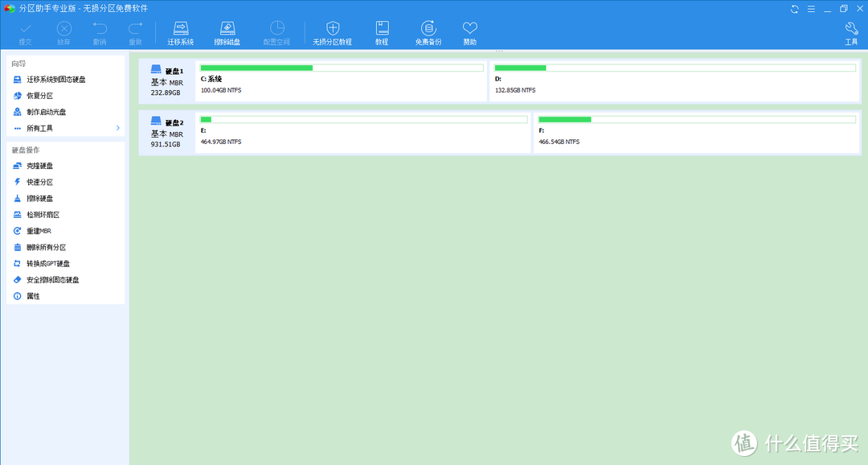Click 检测坏扇区 in the sidebar
The width and height of the screenshot is (868, 465).
tap(43, 215)
